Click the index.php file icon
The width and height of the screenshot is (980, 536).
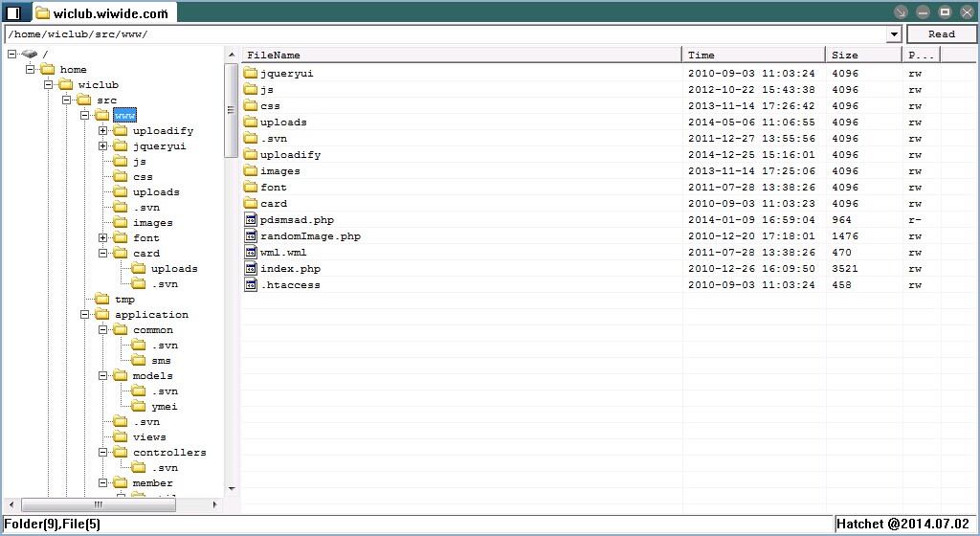point(251,268)
